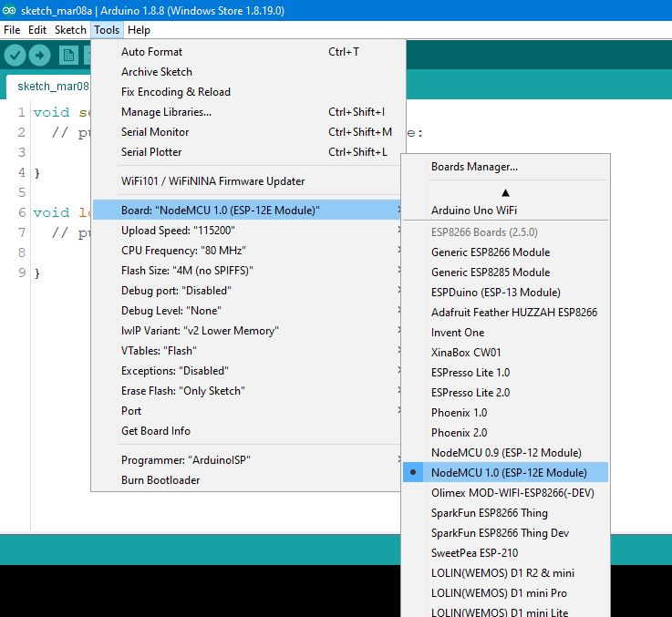The width and height of the screenshot is (672, 617).
Task: Click the void keyword on line 6
Action: coord(51,212)
